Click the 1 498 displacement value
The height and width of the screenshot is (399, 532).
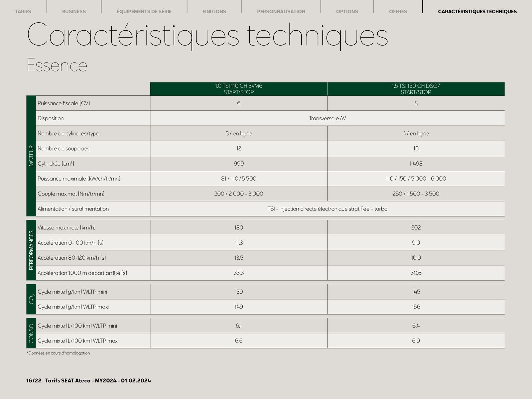click(x=416, y=164)
